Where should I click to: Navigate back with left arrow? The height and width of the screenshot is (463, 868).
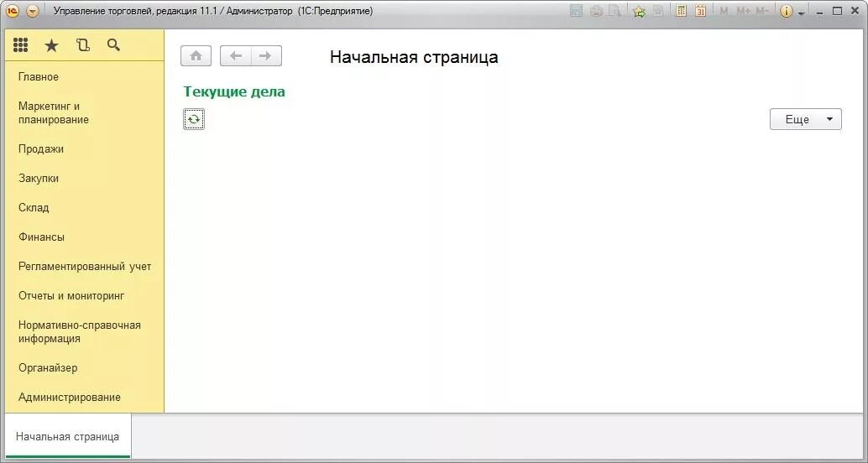[236, 56]
